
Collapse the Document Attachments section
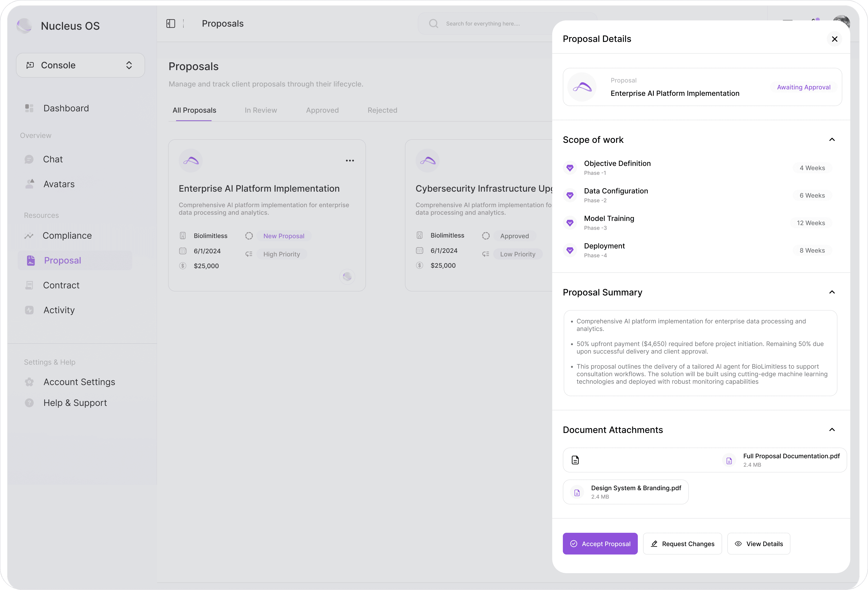(x=832, y=430)
